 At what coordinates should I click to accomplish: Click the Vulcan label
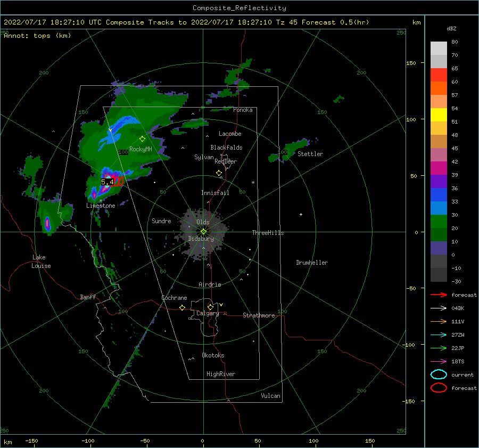pyautogui.click(x=271, y=396)
